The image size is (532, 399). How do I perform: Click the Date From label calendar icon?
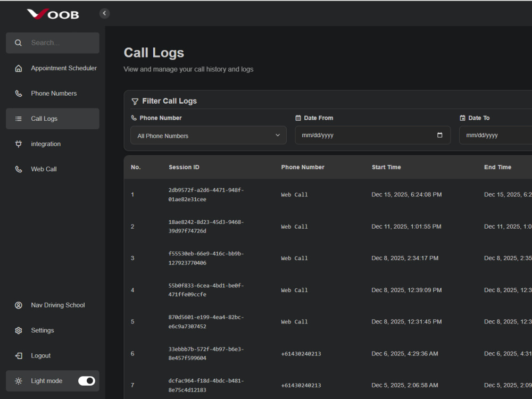(x=298, y=118)
